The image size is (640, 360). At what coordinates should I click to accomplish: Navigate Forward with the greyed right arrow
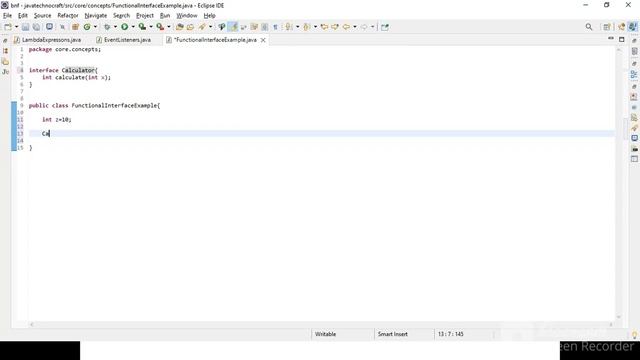(x=364, y=27)
